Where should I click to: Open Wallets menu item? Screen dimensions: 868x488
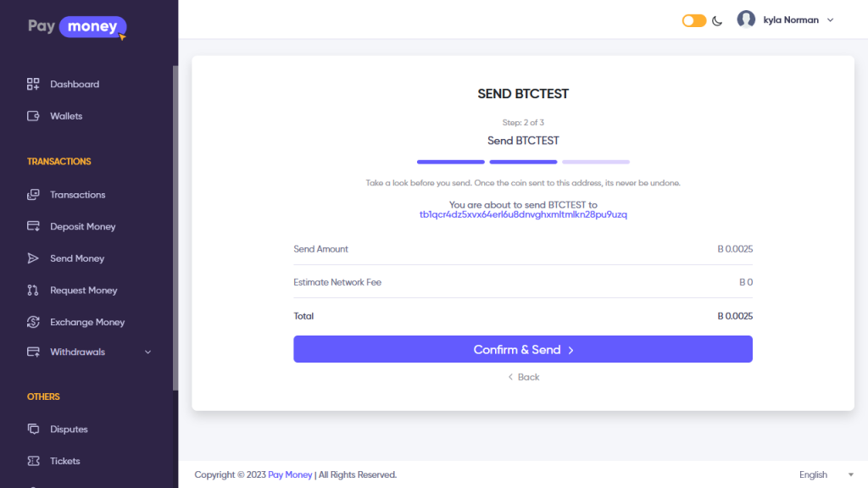coord(66,116)
